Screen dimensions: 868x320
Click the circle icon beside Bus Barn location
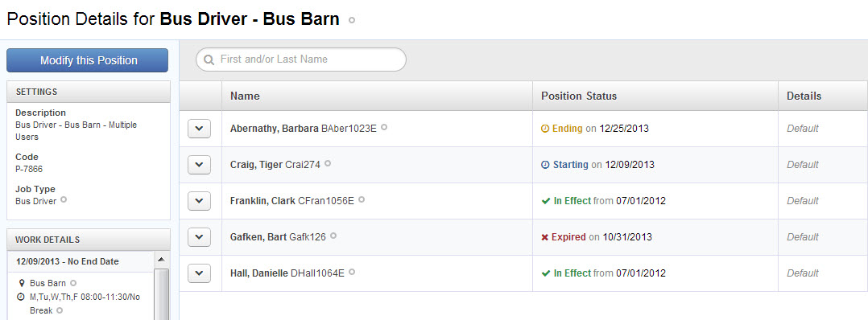[x=73, y=282]
